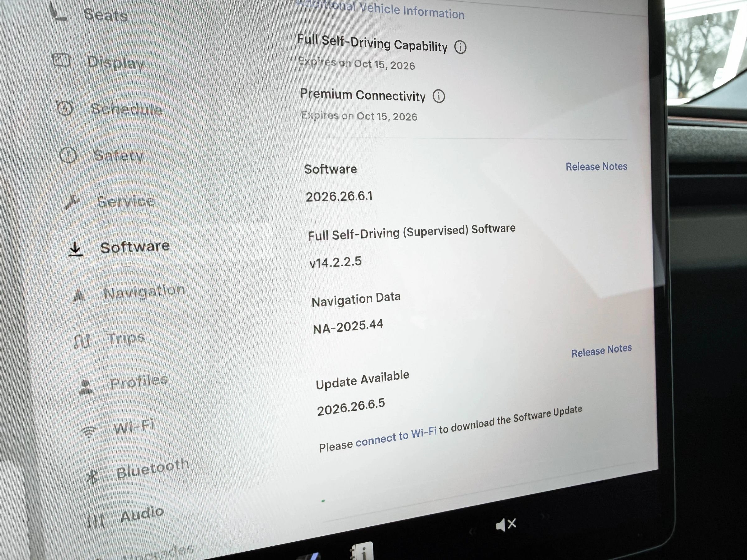Show info for Premium Connectivity
This screenshot has height=560, width=747.
[439, 96]
